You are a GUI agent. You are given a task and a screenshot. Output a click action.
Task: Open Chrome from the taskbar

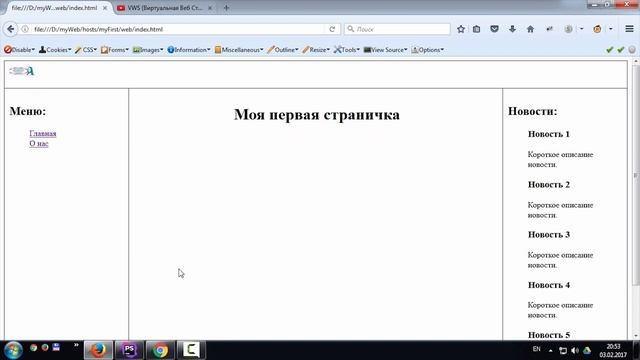160,350
